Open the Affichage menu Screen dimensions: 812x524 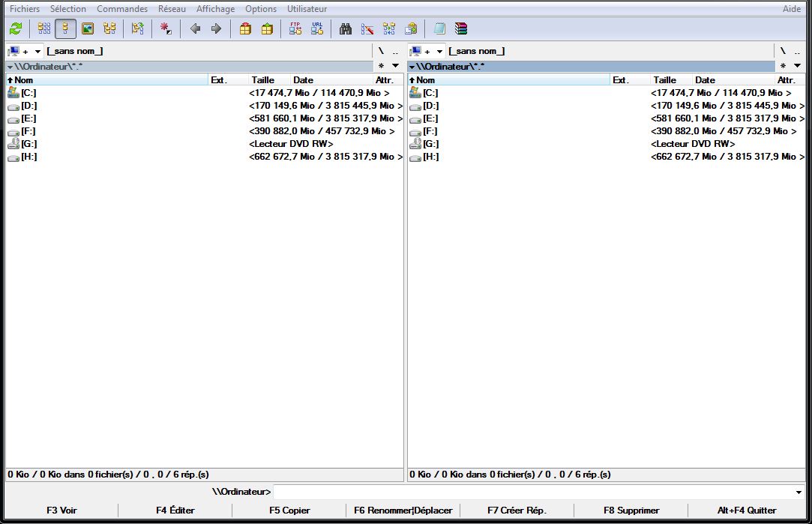[215, 9]
